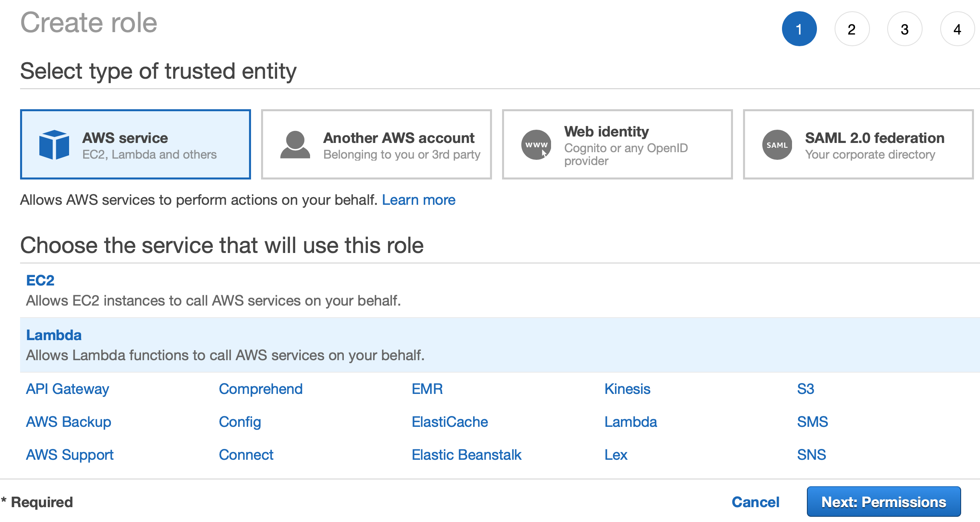
Task: Select the AWS service trusted entity card
Action: point(135,145)
